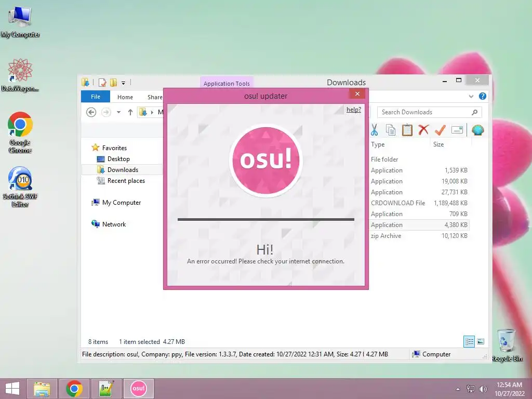This screenshot has width=532, height=399.
Task: Expand the ribbon with the chevron
Action: tap(471, 96)
